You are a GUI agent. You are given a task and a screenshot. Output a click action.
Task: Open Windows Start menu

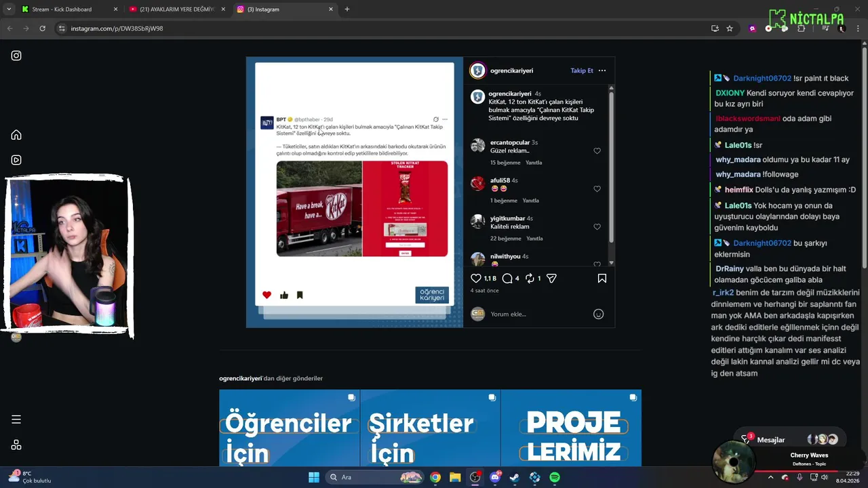[x=314, y=477]
